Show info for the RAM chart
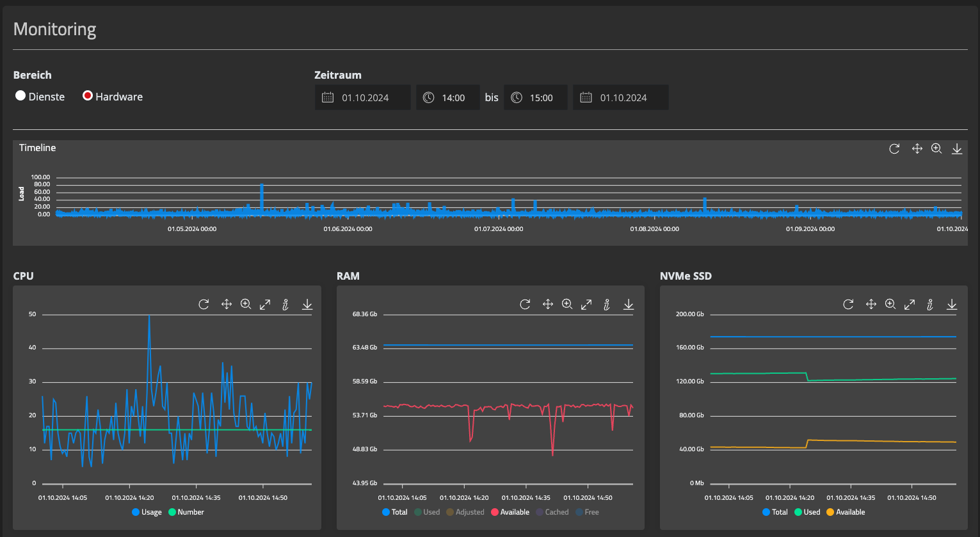Screen dimensions: 980x537 (x=607, y=305)
